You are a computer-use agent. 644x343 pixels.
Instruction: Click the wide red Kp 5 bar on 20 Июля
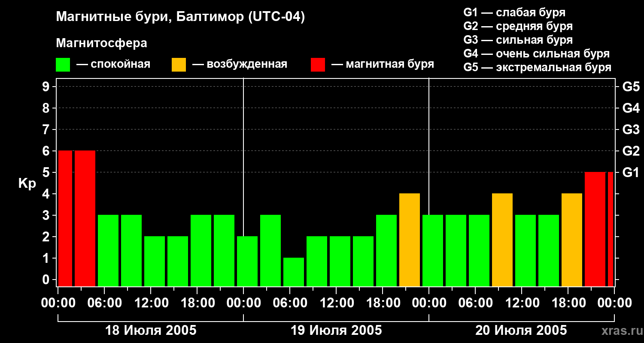595,229
